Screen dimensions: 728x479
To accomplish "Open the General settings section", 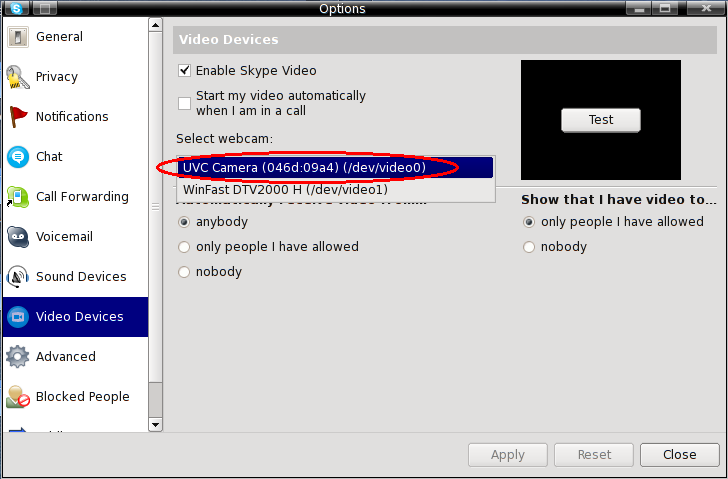I will coord(76,37).
